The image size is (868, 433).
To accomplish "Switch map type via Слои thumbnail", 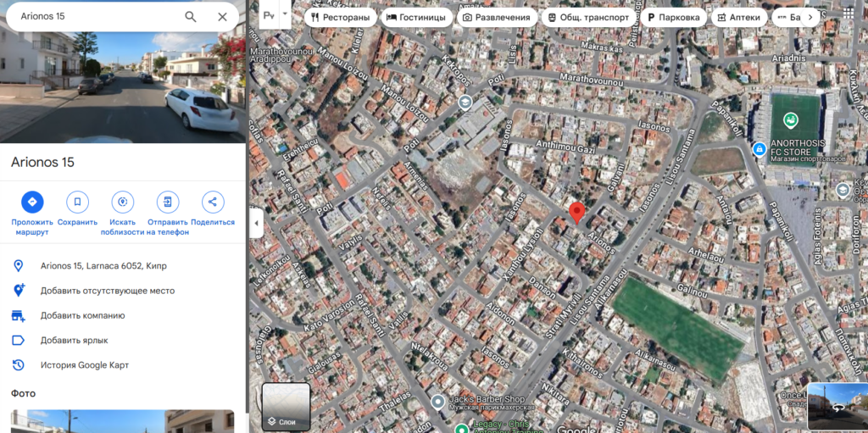I will tap(286, 407).
